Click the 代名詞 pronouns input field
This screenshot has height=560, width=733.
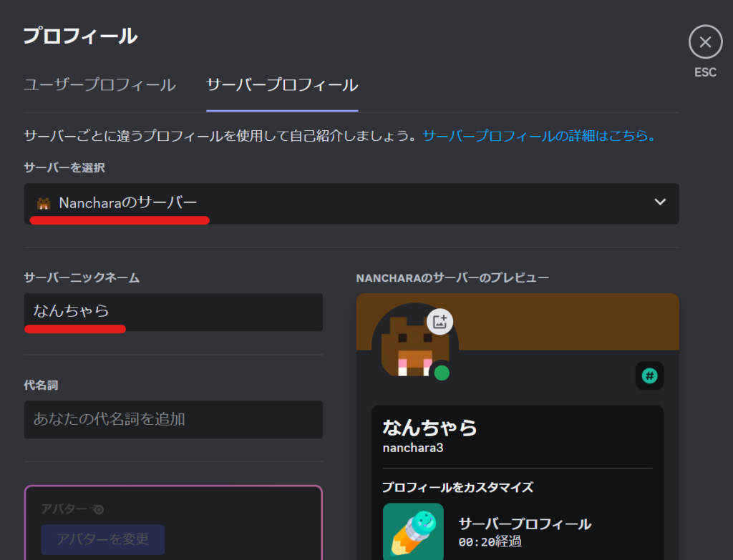pos(173,419)
